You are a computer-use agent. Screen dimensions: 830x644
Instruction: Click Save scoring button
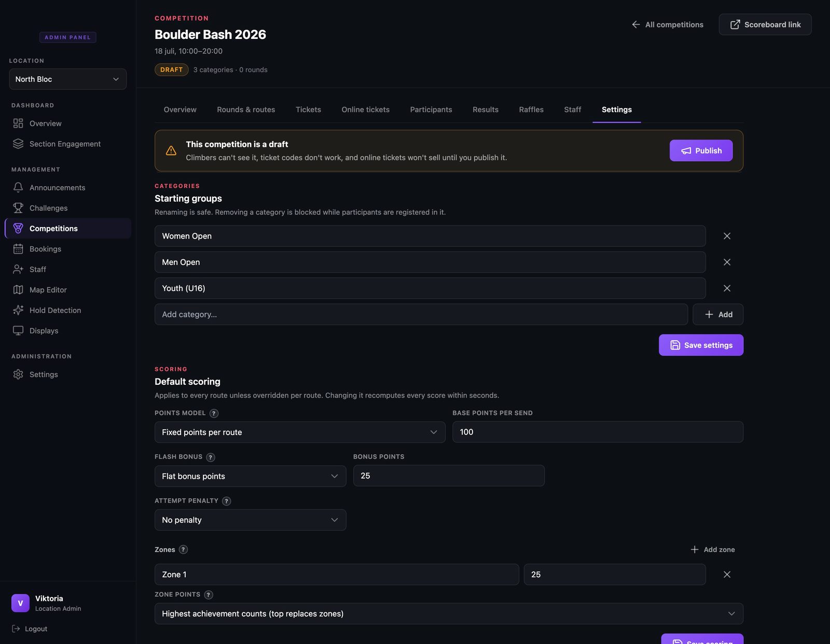[702, 639]
